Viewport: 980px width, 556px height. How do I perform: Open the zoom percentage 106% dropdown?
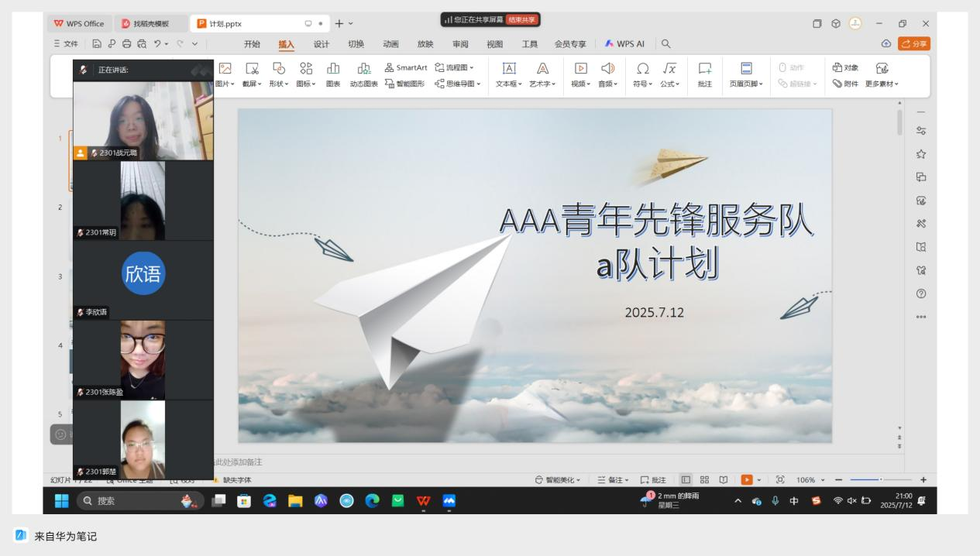810,480
